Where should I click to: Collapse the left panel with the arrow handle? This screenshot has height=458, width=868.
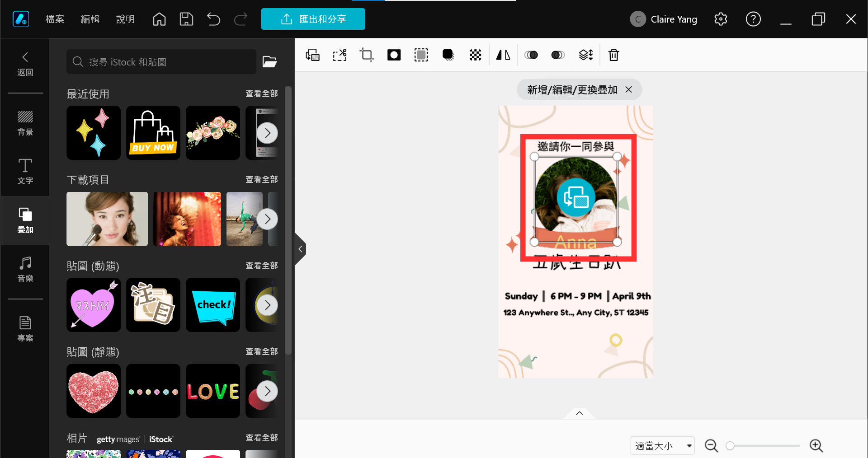click(x=300, y=249)
